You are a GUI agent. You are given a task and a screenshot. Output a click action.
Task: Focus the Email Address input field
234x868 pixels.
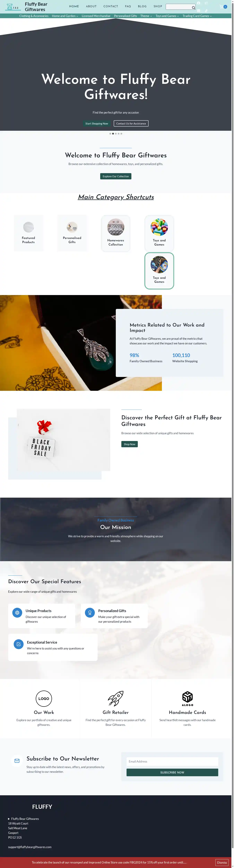click(172, 762)
